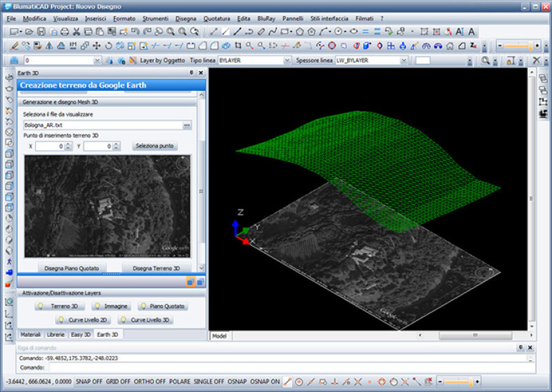Click the magnifier icon at right toolbar
This screenshot has height=392, width=552.
click(486, 61)
